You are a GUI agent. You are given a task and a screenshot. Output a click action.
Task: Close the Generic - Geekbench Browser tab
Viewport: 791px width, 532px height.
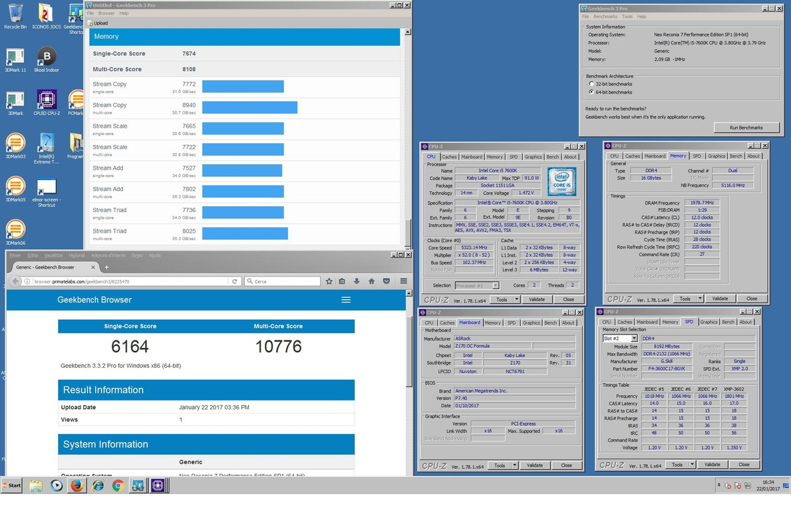(93, 267)
